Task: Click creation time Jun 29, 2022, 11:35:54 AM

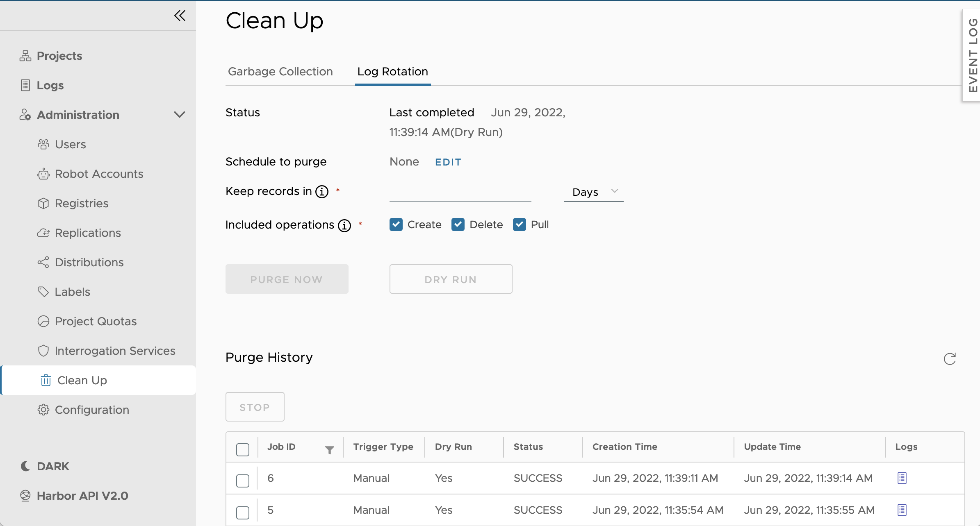Action: coord(658,510)
